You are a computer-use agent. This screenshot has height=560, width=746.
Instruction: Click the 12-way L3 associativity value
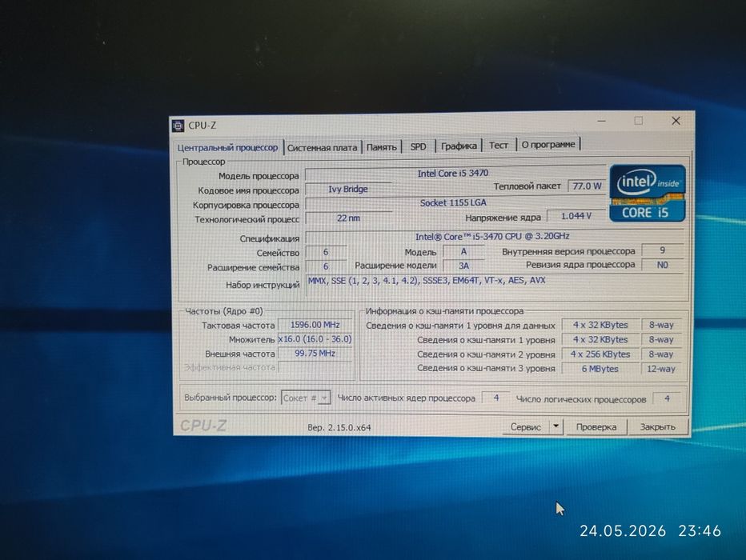pos(661,369)
